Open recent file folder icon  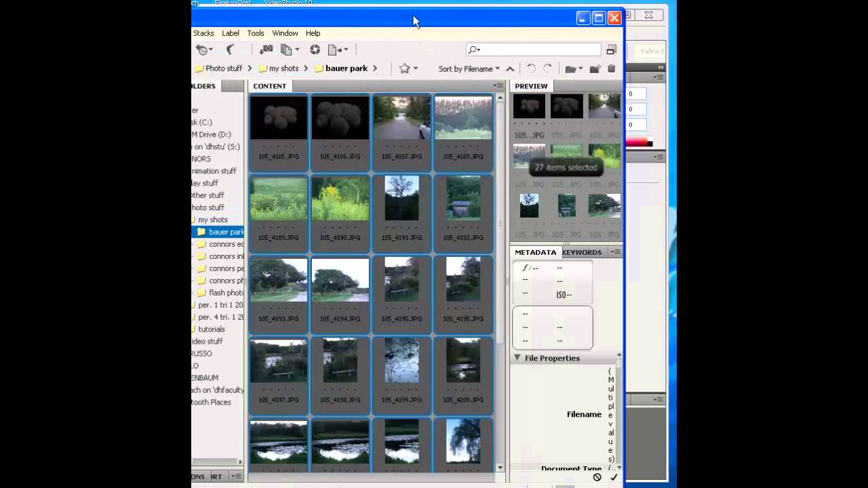coord(572,68)
